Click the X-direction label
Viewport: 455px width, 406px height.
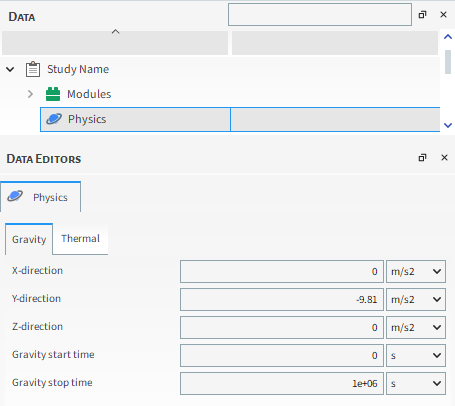coord(37,270)
